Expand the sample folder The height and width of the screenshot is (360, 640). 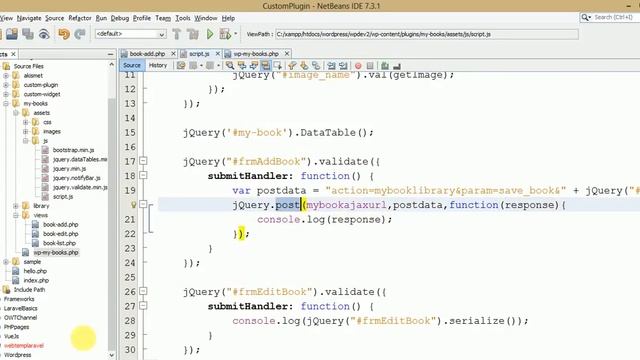[x=6, y=262]
